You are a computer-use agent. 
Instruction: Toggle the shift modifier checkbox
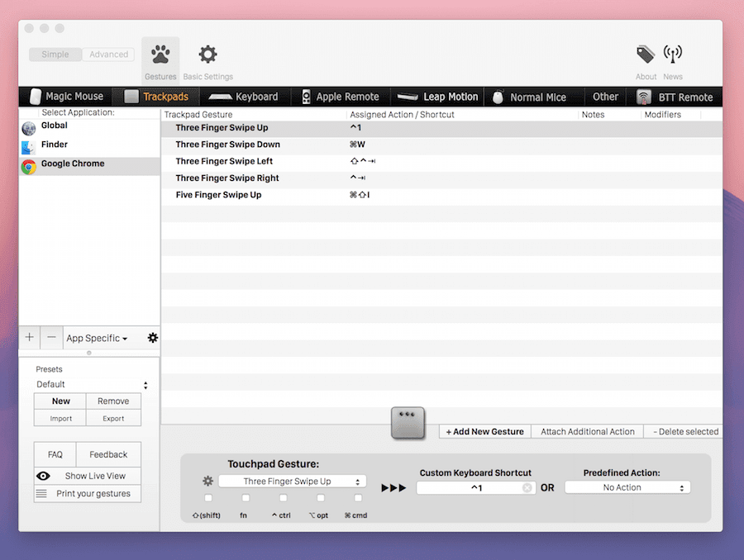207,498
